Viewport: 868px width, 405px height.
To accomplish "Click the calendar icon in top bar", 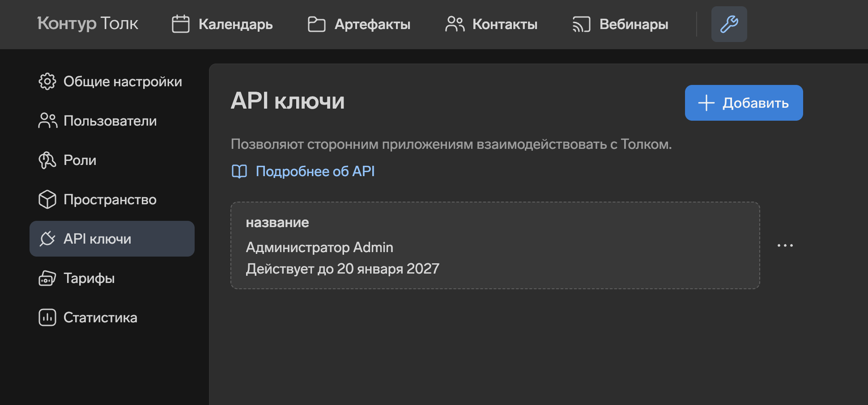I will (x=181, y=24).
